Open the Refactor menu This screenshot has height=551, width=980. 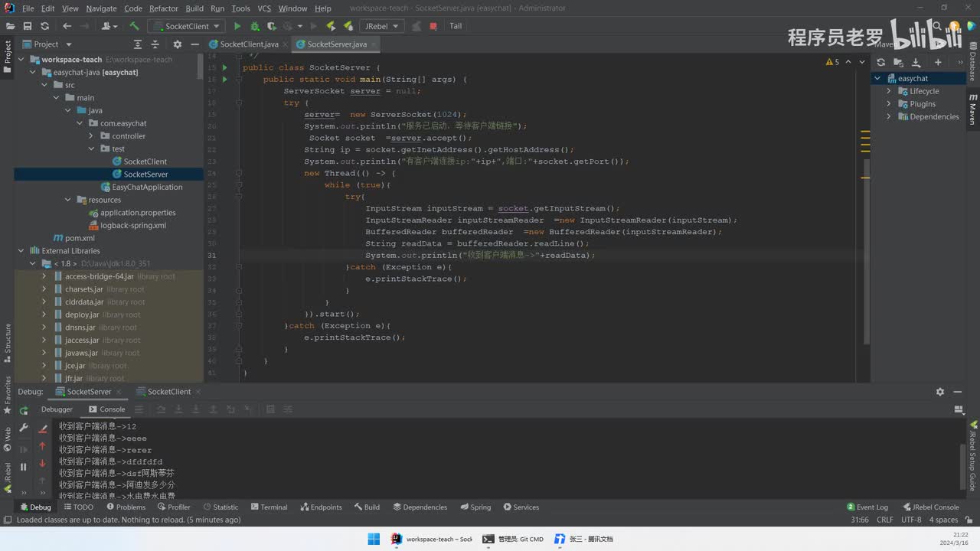[x=163, y=8]
